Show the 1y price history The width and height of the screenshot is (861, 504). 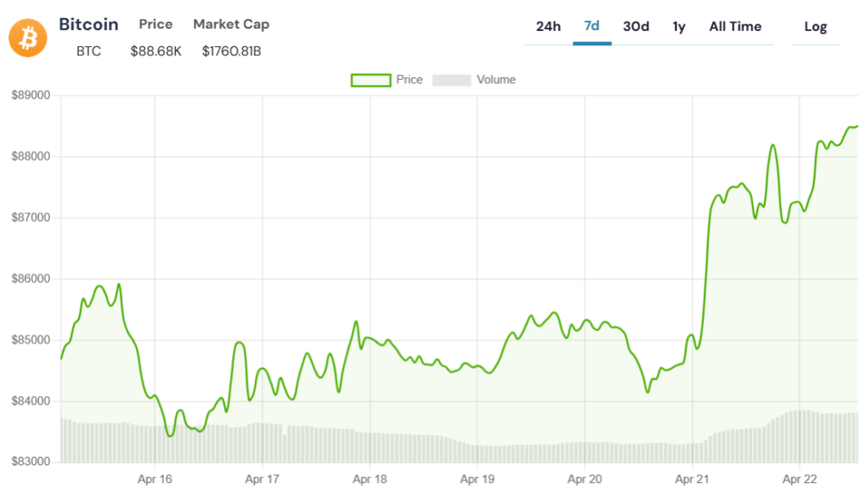click(679, 27)
